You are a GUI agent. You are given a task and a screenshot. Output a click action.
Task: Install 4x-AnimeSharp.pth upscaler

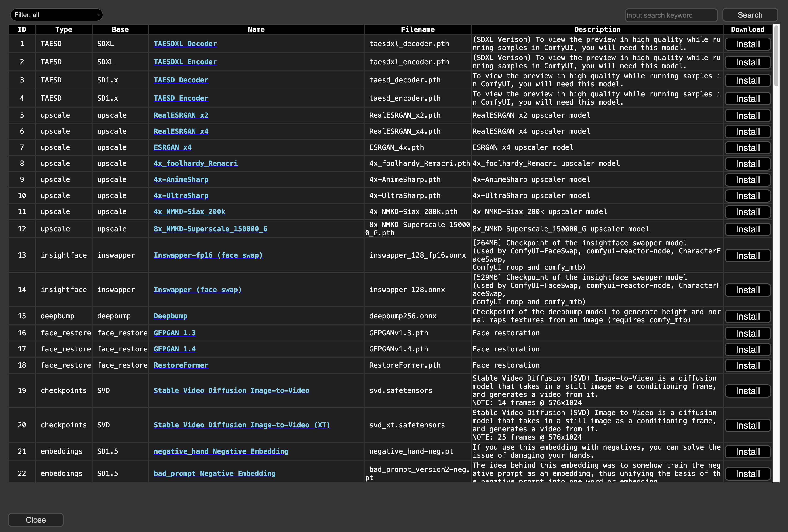[x=748, y=180]
